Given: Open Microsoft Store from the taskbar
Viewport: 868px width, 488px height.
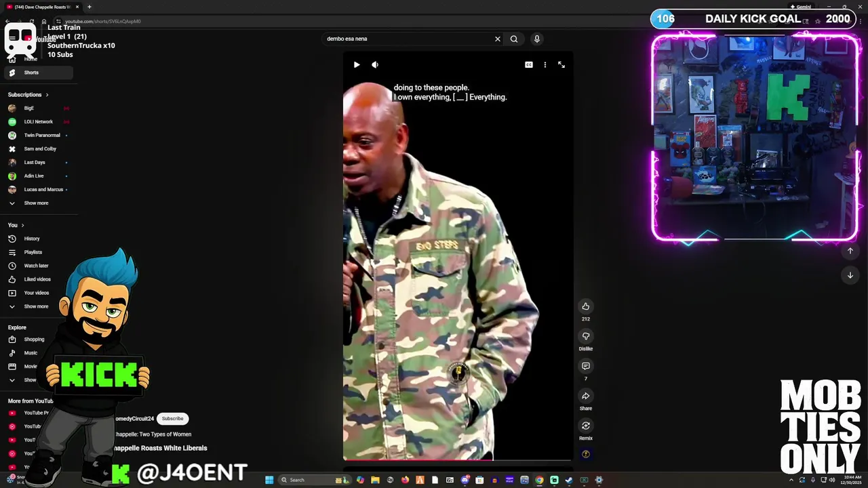Looking at the screenshot, I should 479,480.
